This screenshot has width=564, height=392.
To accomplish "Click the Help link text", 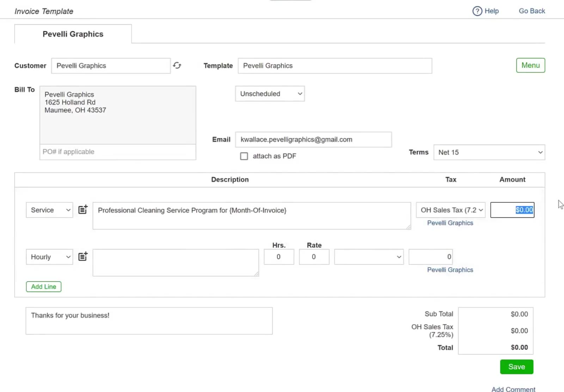I will (x=491, y=11).
